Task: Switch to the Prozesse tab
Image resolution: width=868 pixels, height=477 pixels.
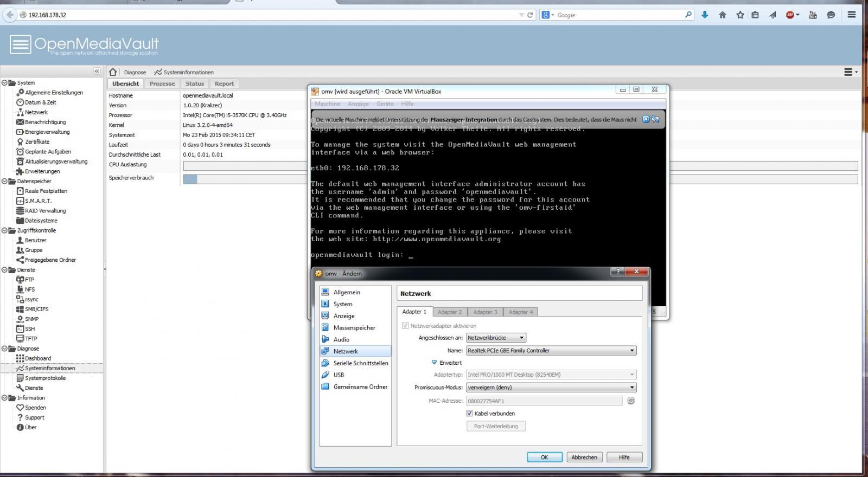Action: (x=162, y=83)
